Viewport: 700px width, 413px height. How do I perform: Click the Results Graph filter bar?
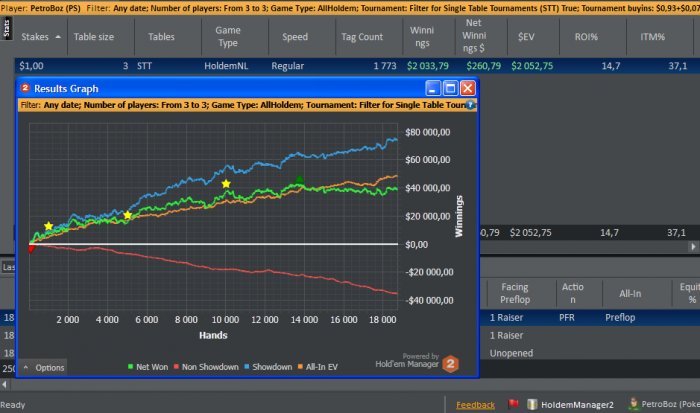pyautogui.click(x=247, y=105)
